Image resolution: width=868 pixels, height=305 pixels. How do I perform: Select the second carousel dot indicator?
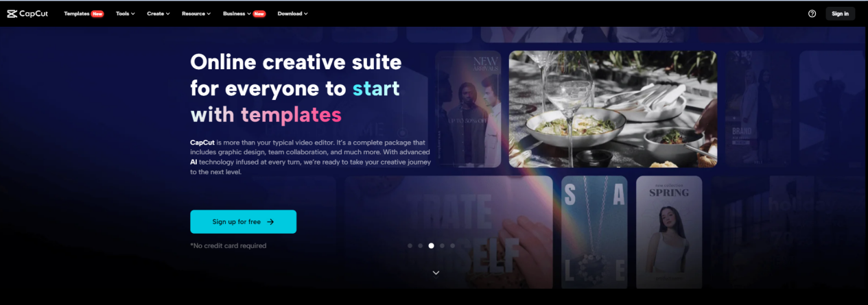(x=421, y=245)
